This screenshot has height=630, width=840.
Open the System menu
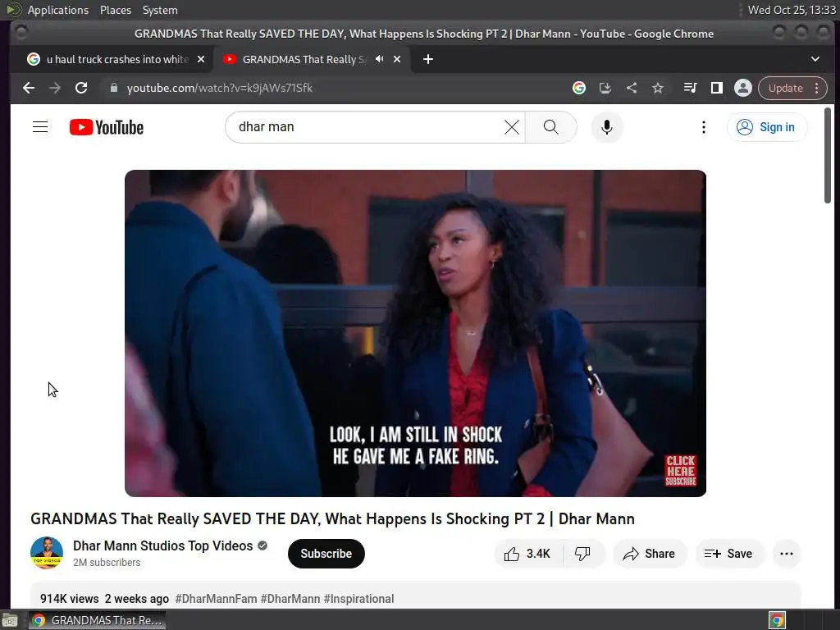point(160,10)
